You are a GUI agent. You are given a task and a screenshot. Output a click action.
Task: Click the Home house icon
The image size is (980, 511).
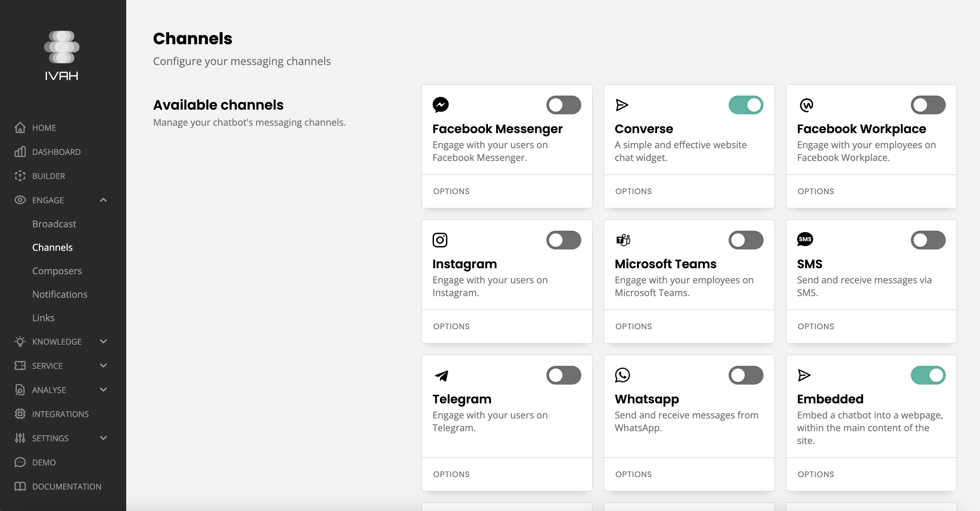tap(20, 127)
